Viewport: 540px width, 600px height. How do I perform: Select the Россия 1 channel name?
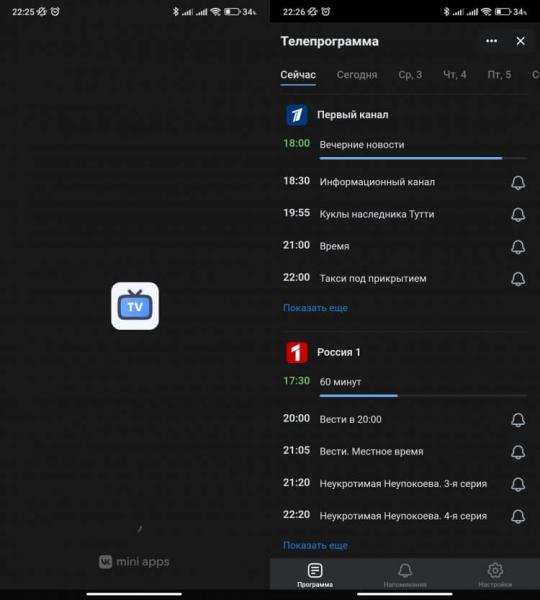(339, 352)
